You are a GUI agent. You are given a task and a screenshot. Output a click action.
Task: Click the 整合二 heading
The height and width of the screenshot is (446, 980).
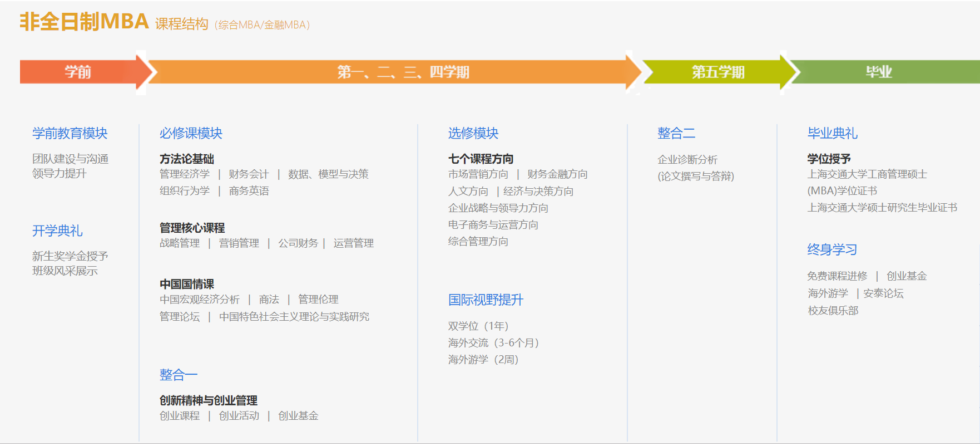click(676, 134)
